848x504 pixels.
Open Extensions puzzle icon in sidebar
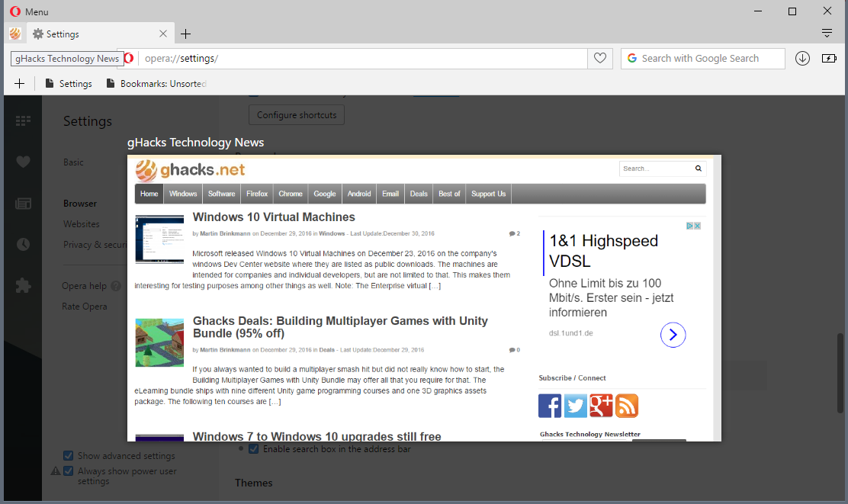point(23,285)
